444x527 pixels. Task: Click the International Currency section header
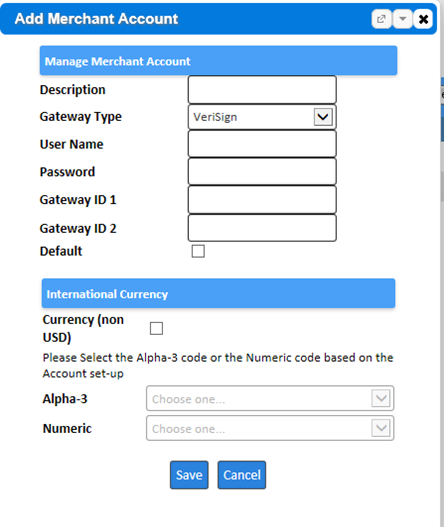pyautogui.click(x=218, y=293)
